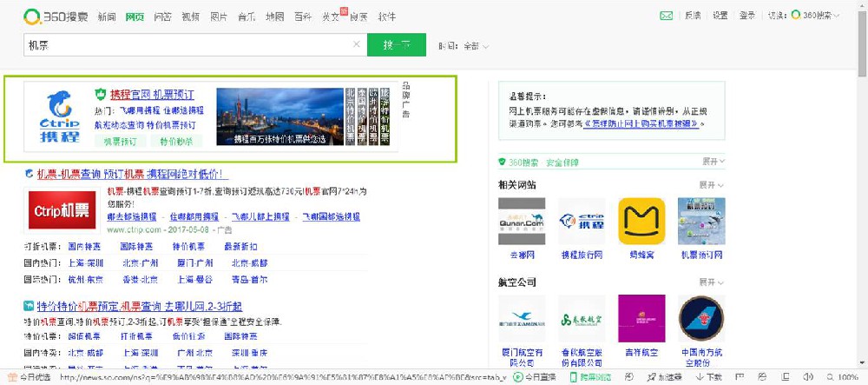
Task: Open 加速器 in the status bar
Action: (663, 377)
